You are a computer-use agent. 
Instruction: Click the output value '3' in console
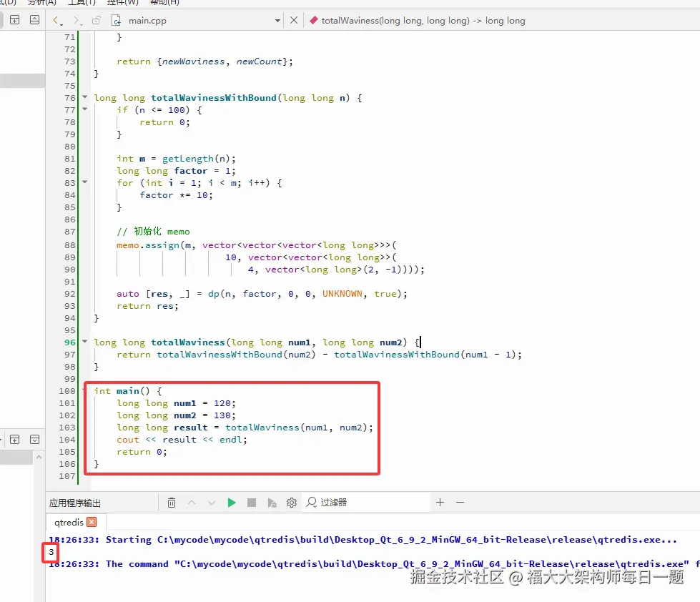click(x=51, y=552)
